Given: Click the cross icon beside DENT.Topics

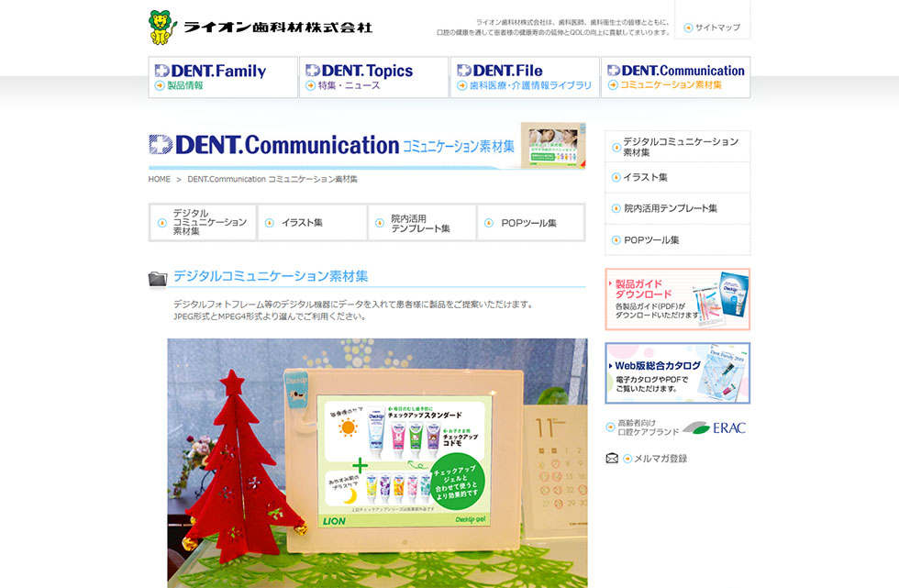Looking at the screenshot, I should 313,70.
